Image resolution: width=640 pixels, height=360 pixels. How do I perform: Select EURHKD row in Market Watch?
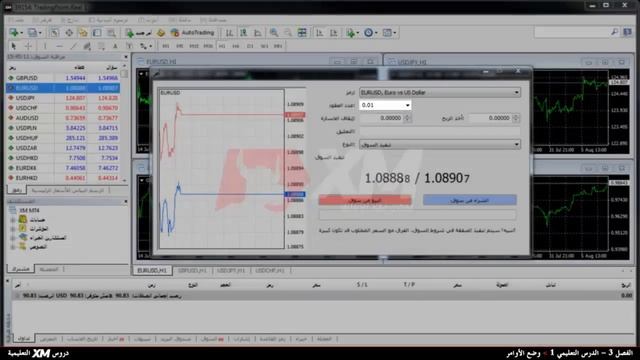pos(63,178)
